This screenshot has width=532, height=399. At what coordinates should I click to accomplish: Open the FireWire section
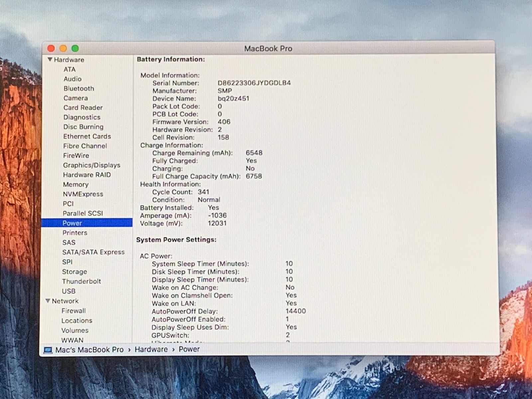76,156
